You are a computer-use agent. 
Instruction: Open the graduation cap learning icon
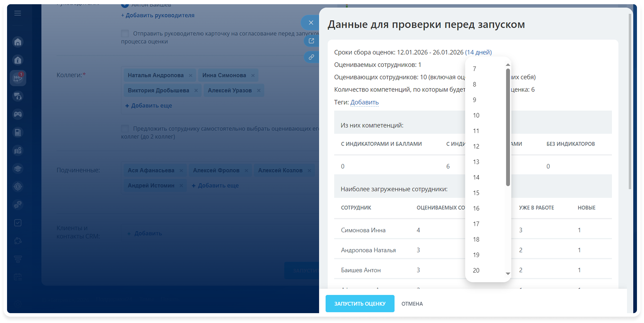[x=18, y=169]
